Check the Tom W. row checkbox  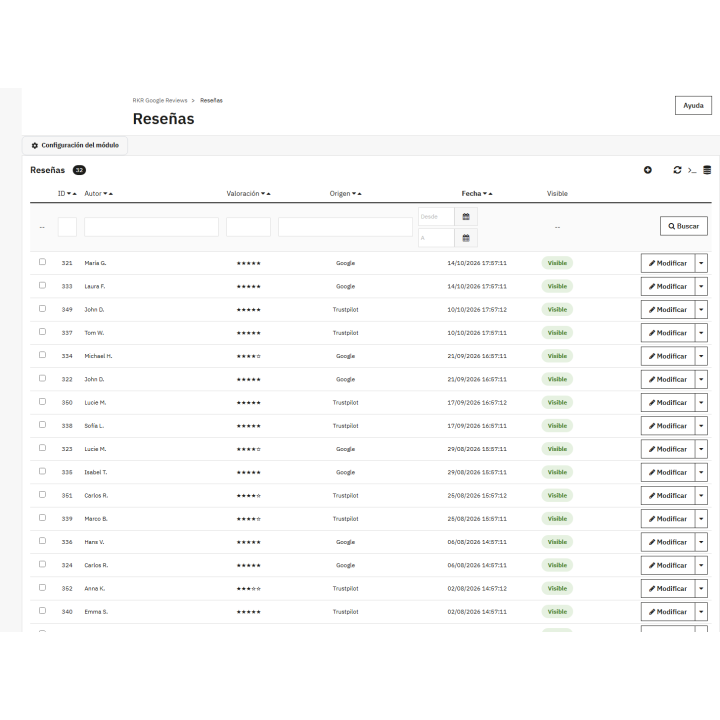tap(42, 332)
